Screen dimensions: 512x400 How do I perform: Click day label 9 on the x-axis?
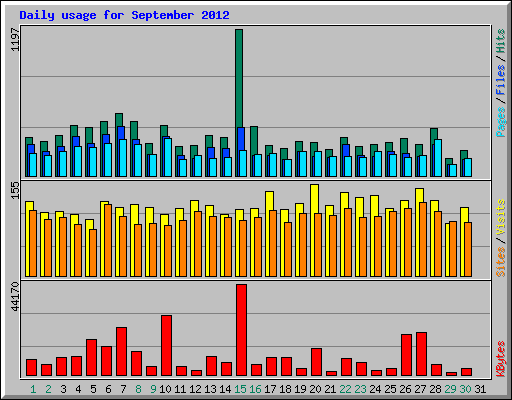pyautogui.click(x=153, y=389)
